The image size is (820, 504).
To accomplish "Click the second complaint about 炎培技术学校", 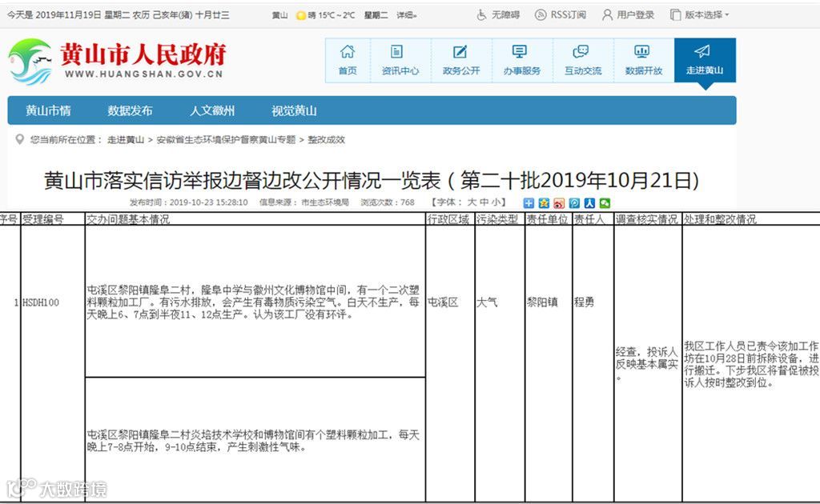I will [253, 441].
